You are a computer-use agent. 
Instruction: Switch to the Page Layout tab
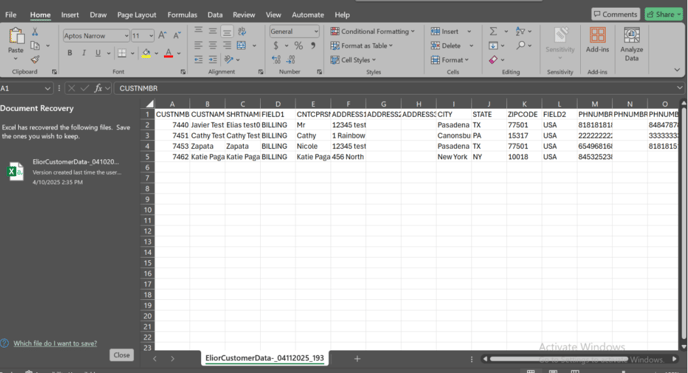pyautogui.click(x=136, y=14)
